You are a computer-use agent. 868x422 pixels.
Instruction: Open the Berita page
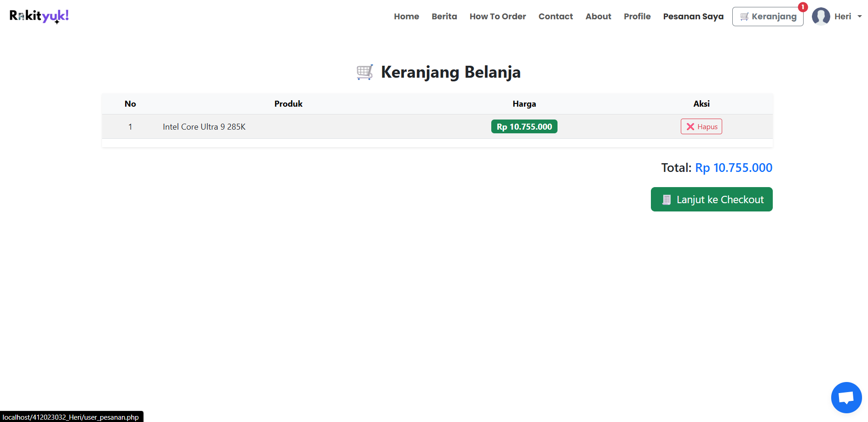pos(444,17)
